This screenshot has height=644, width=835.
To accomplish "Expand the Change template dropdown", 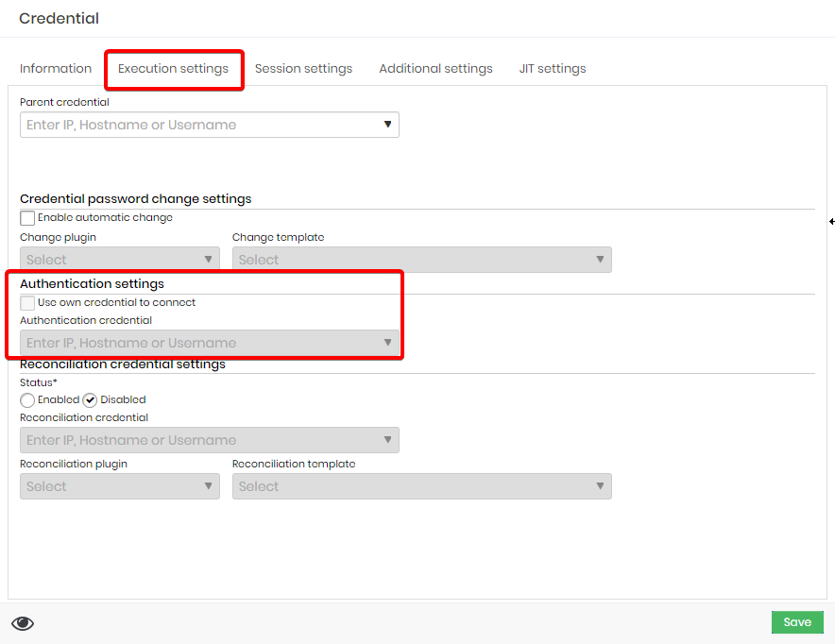I will click(422, 260).
